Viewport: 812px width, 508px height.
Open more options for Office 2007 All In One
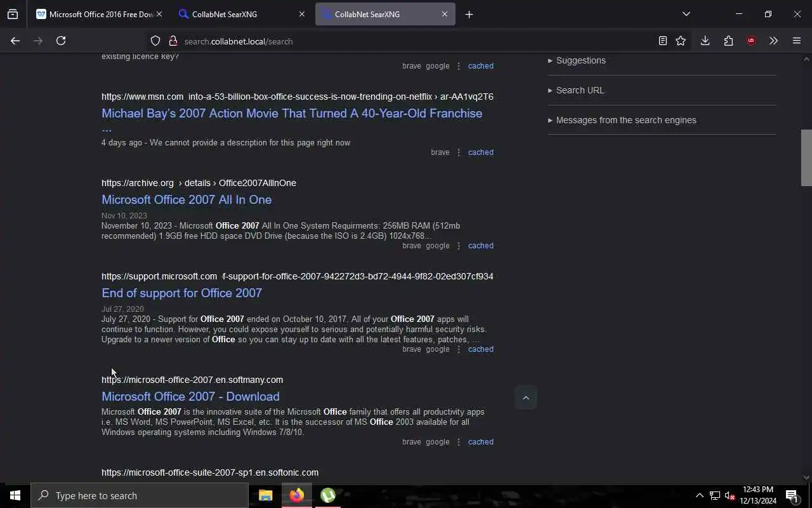(x=459, y=246)
